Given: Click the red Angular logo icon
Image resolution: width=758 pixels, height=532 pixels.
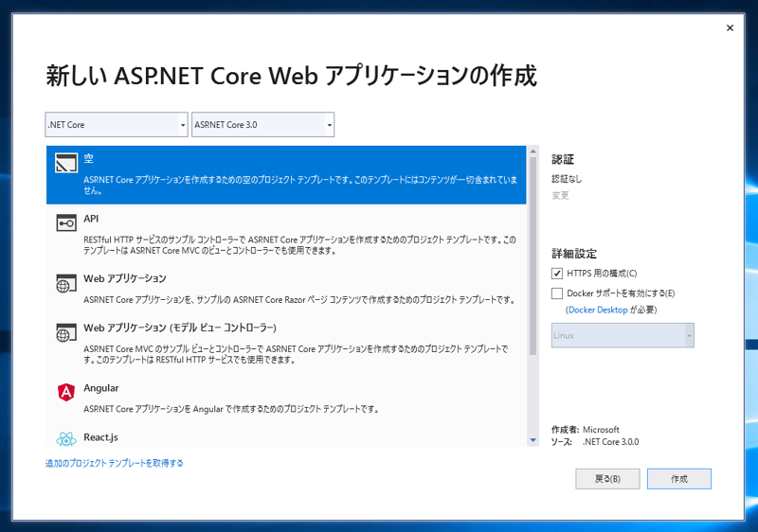Looking at the screenshot, I should (x=66, y=392).
